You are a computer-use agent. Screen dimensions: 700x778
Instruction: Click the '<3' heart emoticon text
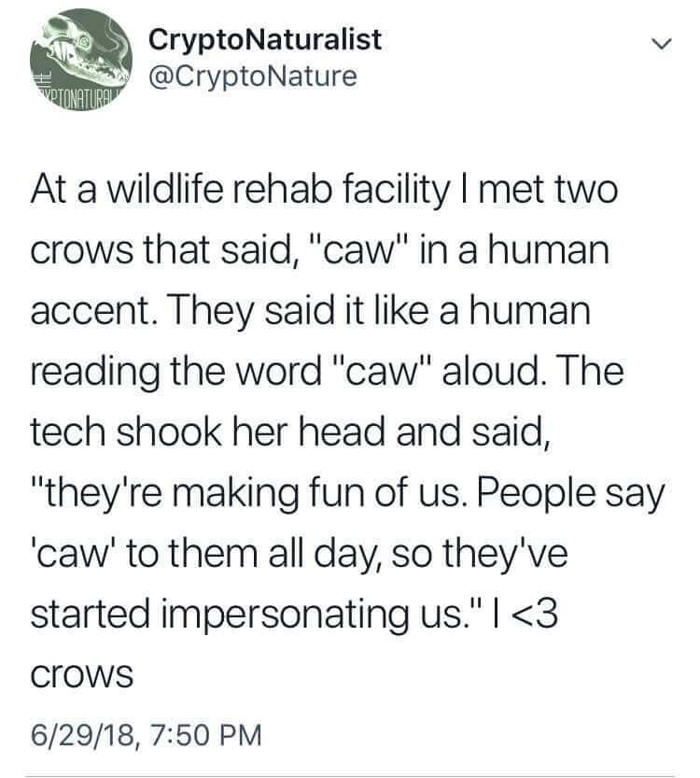[x=534, y=614]
